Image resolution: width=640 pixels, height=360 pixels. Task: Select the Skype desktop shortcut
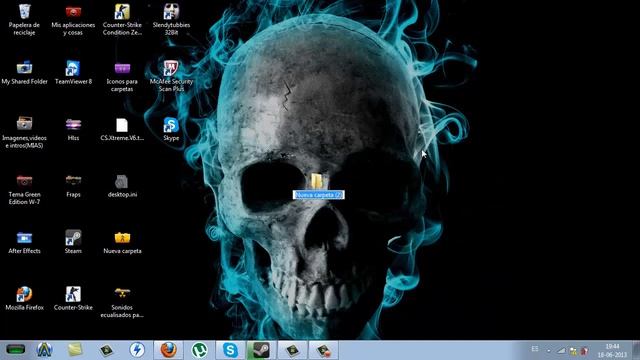171,129
